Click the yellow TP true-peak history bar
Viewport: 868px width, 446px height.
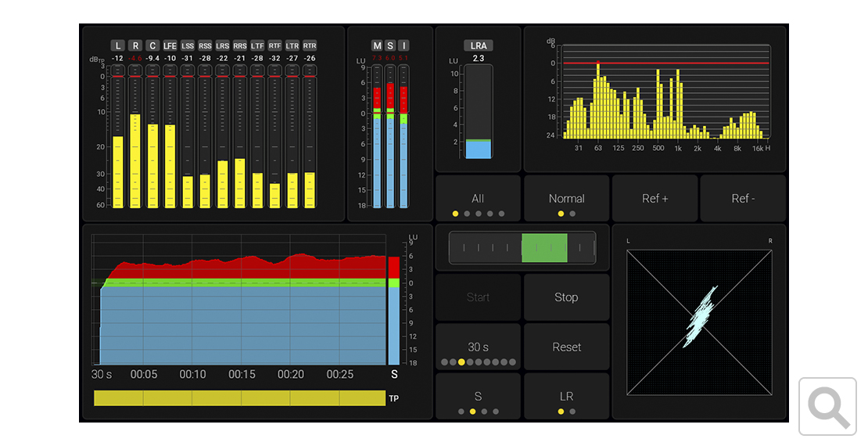click(x=239, y=398)
